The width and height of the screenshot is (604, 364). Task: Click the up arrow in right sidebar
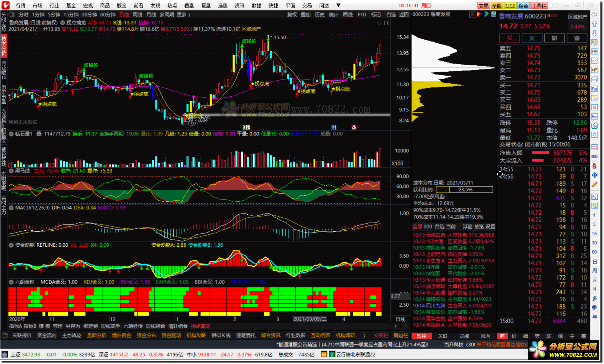click(x=594, y=24)
